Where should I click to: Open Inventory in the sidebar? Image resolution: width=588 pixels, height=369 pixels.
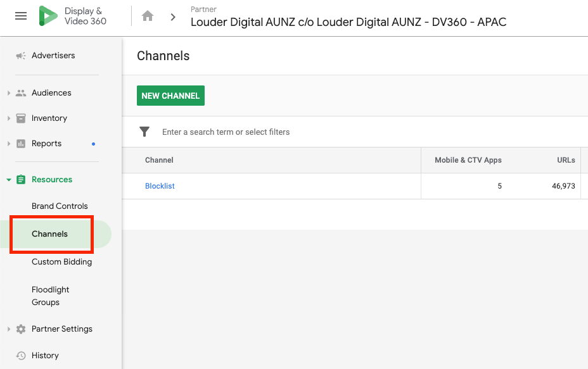pyautogui.click(x=49, y=118)
